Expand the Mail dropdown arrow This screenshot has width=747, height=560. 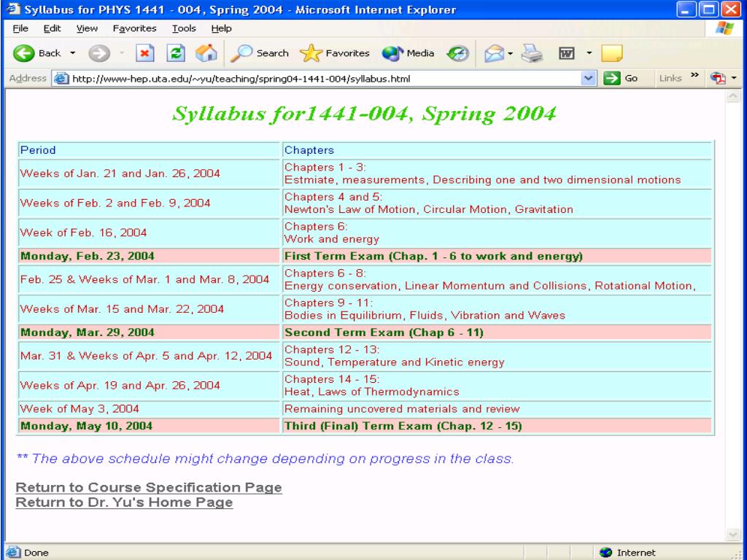point(510,53)
